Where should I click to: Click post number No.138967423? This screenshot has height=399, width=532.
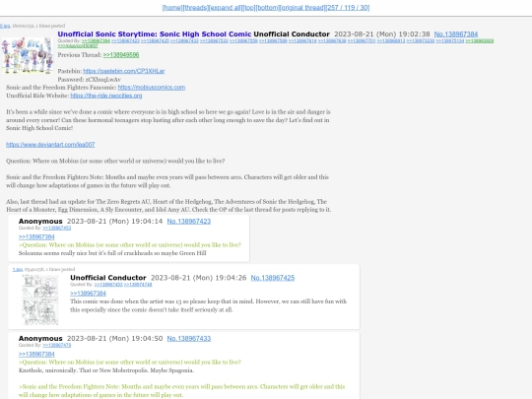click(x=188, y=222)
